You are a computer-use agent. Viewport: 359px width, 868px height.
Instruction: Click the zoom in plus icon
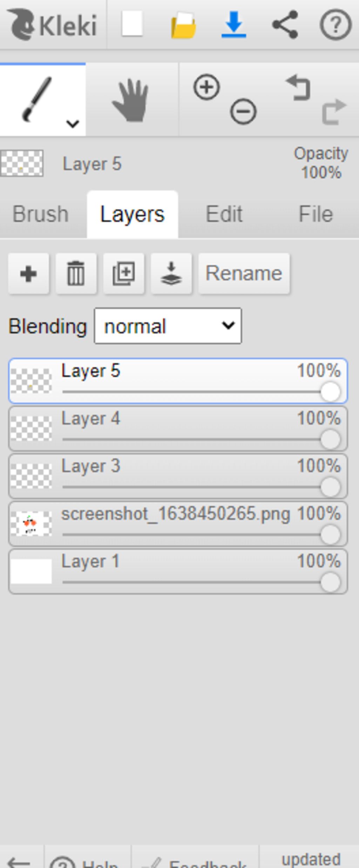(x=206, y=87)
